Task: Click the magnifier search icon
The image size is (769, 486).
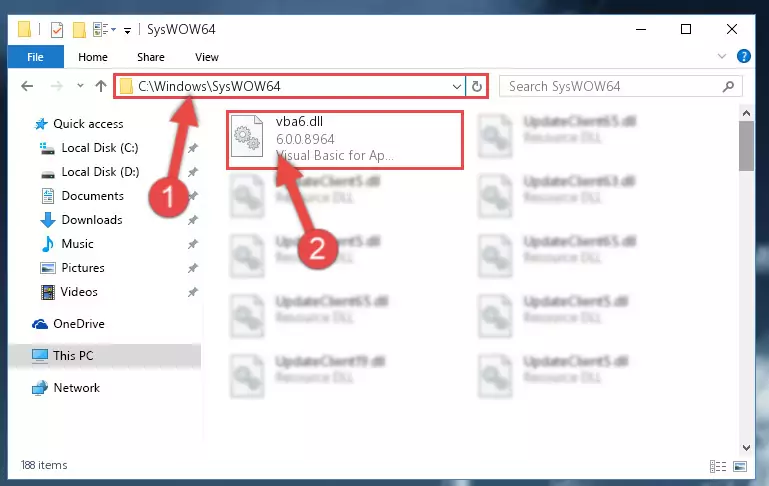Action: [x=728, y=87]
